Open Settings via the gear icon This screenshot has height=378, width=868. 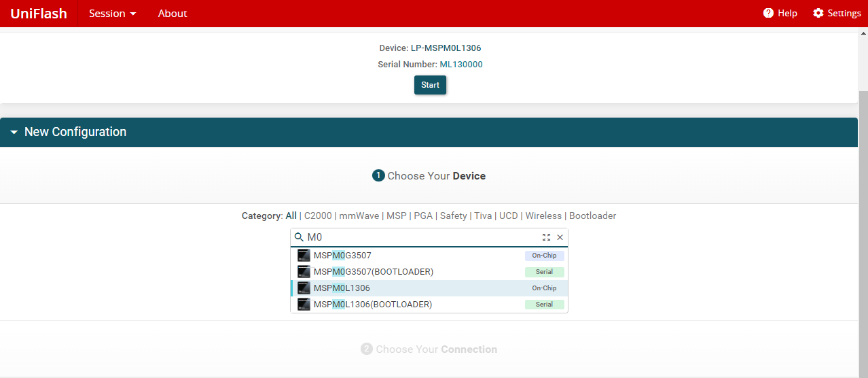click(818, 13)
